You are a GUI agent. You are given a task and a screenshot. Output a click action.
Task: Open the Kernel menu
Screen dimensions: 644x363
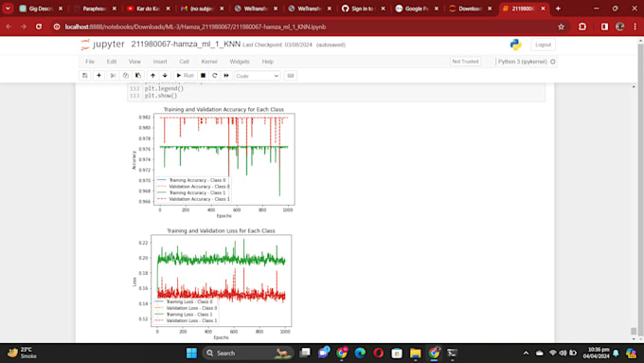[x=209, y=62]
